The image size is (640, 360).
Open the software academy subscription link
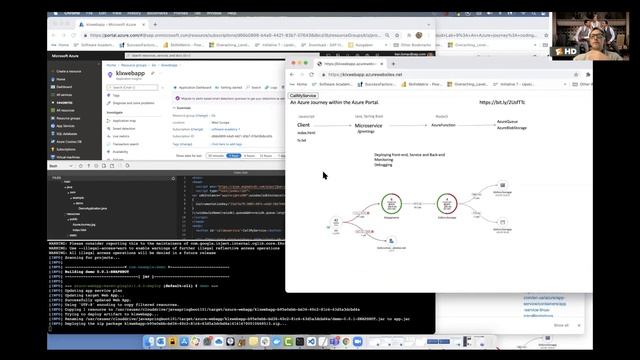pos(225,129)
